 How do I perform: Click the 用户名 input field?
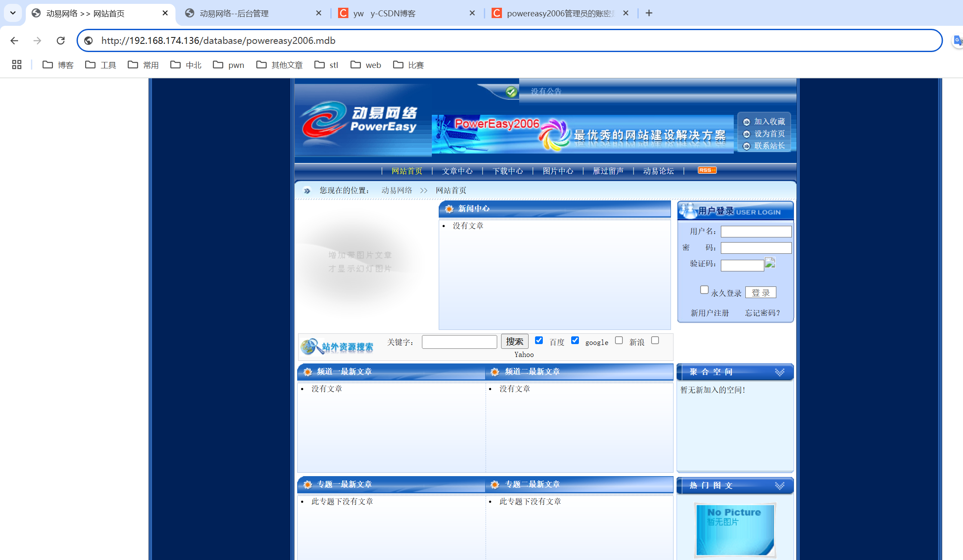tap(756, 231)
